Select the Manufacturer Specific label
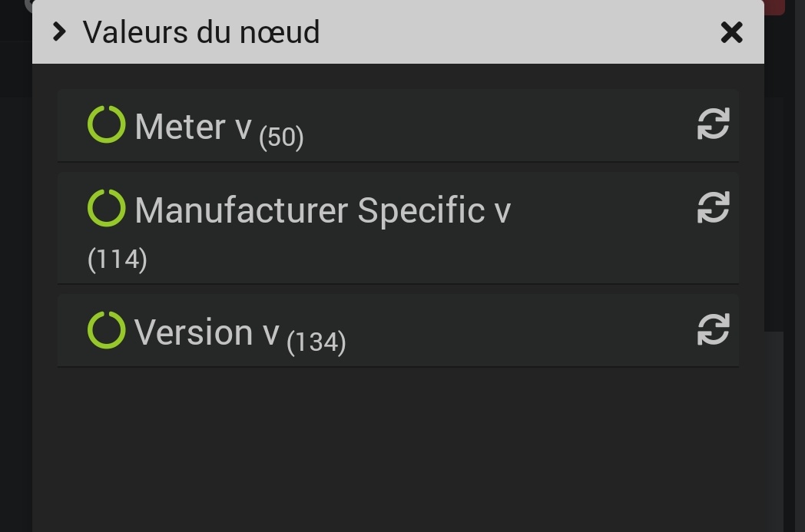The image size is (805, 532). click(310, 210)
